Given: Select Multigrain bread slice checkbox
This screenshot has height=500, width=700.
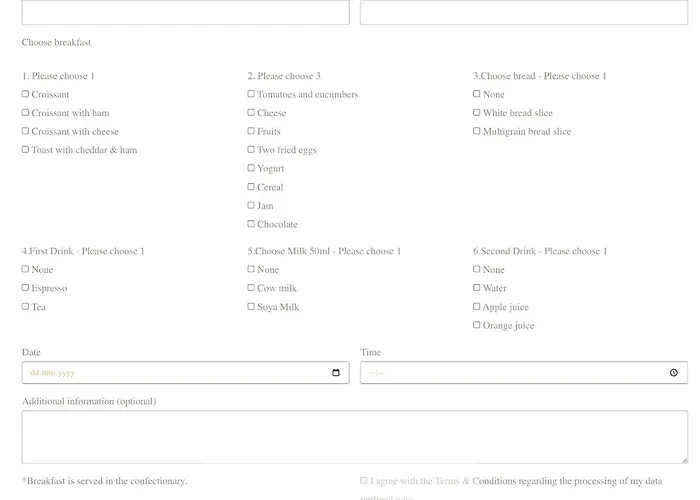Looking at the screenshot, I should (477, 131).
